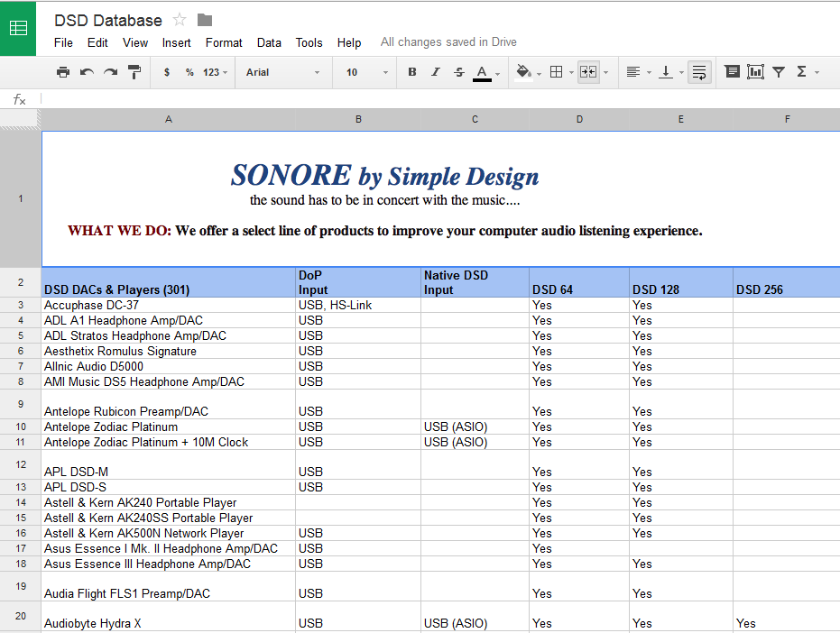Star the DSD Database document
Image resolution: width=840 pixels, height=633 pixels.
tap(180, 21)
